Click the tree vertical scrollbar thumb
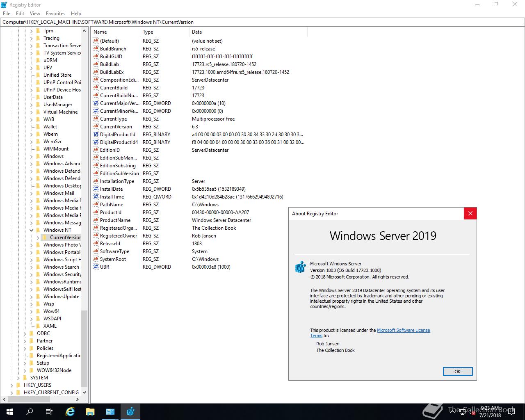The height and width of the screenshot is (420, 525). click(84, 349)
